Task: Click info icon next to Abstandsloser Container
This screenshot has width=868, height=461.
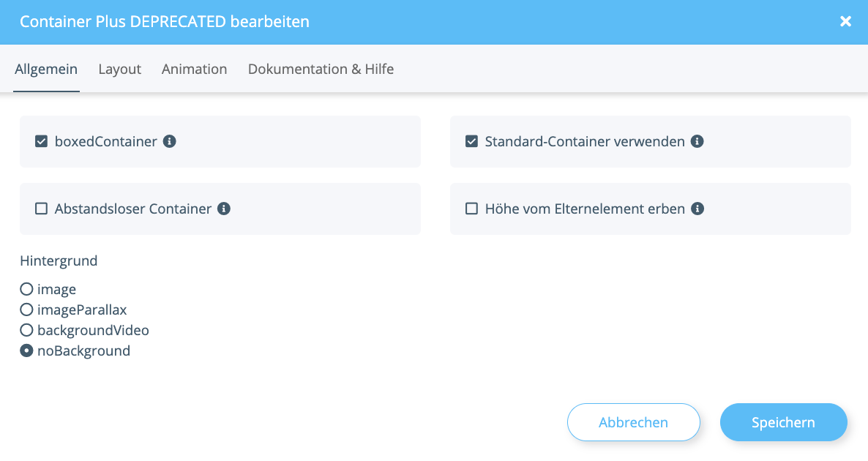Action: [224, 209]
